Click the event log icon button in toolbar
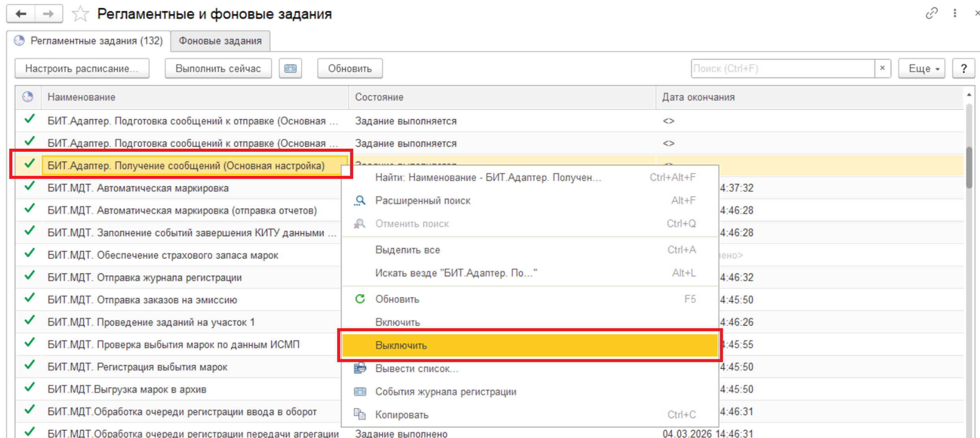Viewport: 980px width, 438px height. (x=290, y=69)
